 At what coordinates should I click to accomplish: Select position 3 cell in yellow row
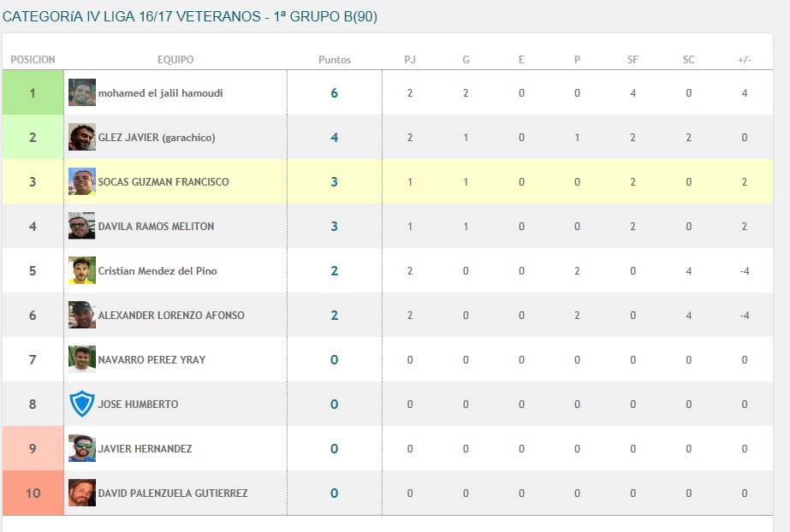click(33, 181)
